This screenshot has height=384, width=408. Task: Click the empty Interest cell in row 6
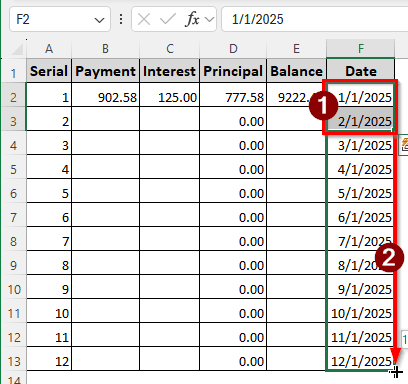[170, 191]
